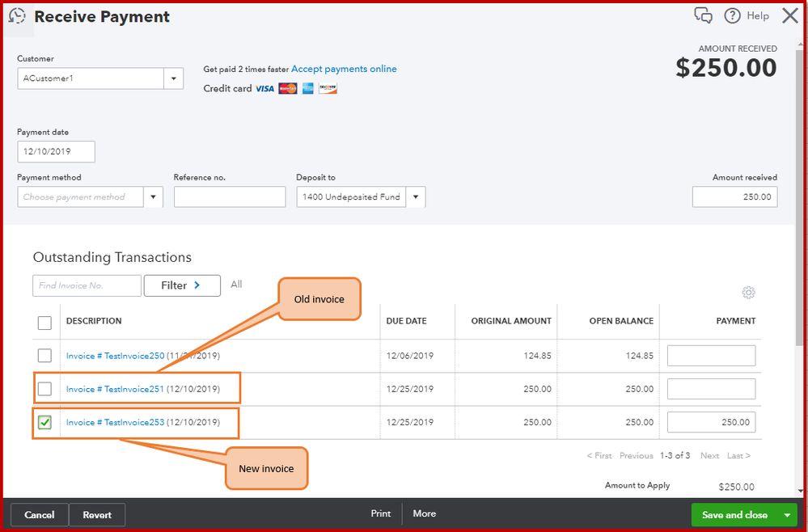Focus the Amount received field
Viewport: 808px width, 532px height.
click(x=735, y=196)
